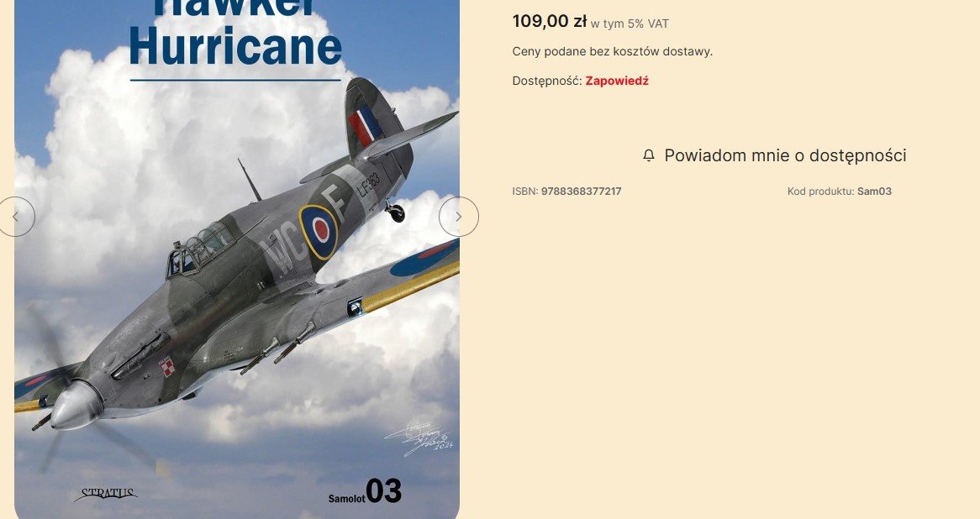
Task: Click the Samolot 03 series label
Action: click(365, 491)
